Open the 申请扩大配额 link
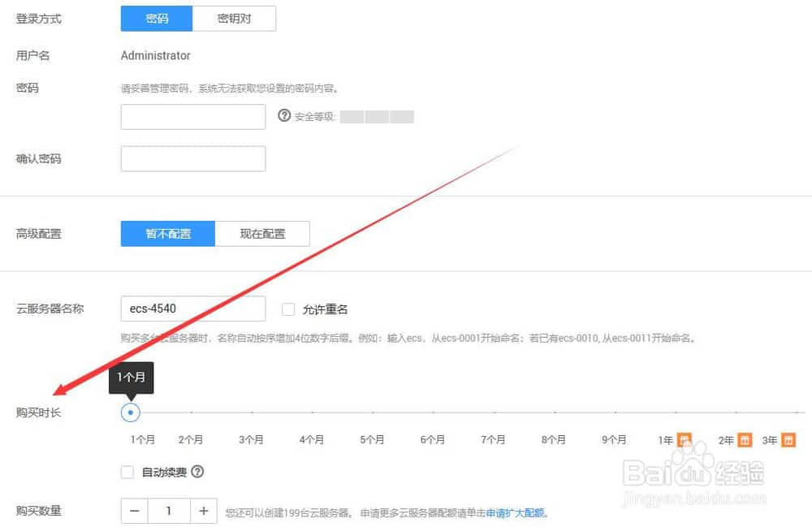 coord(516,512)
